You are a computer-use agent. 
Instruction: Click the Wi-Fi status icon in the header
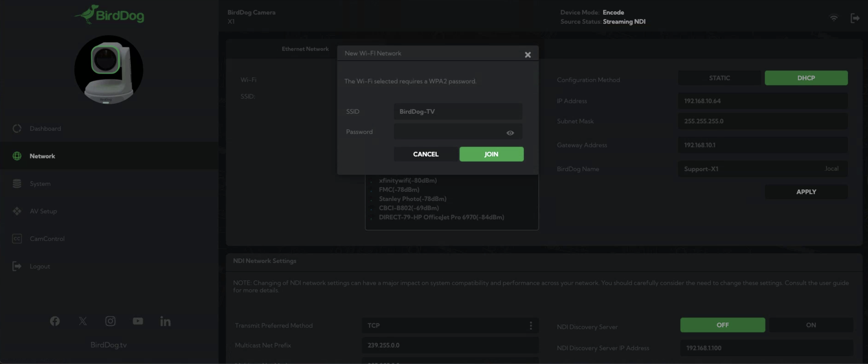click(x=834, y=17)
